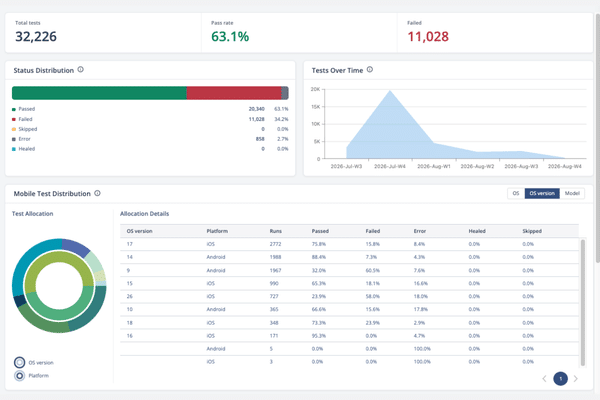
Task: Select OS version 15 row cell
Action: click(130, 284)
